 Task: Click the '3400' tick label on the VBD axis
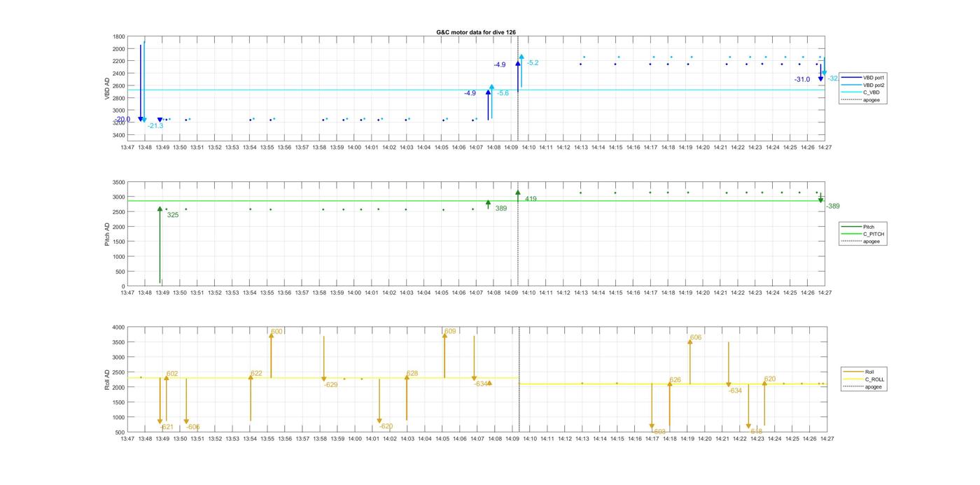(x=119, y=135)
